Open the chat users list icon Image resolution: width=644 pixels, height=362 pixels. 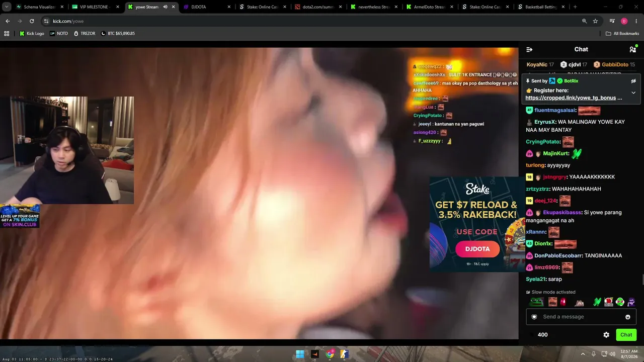[633, 49]
